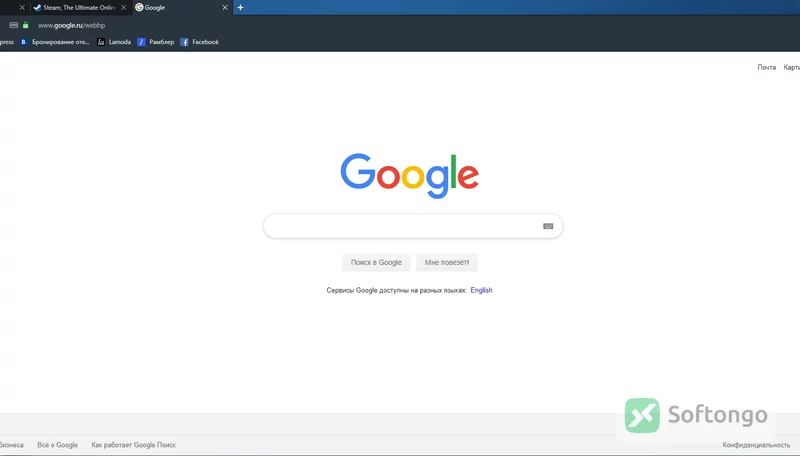Image resolution: width=800 pixels, height=456 pixels.
Task: Select the Google browser tab
Action: pos(182,8)
